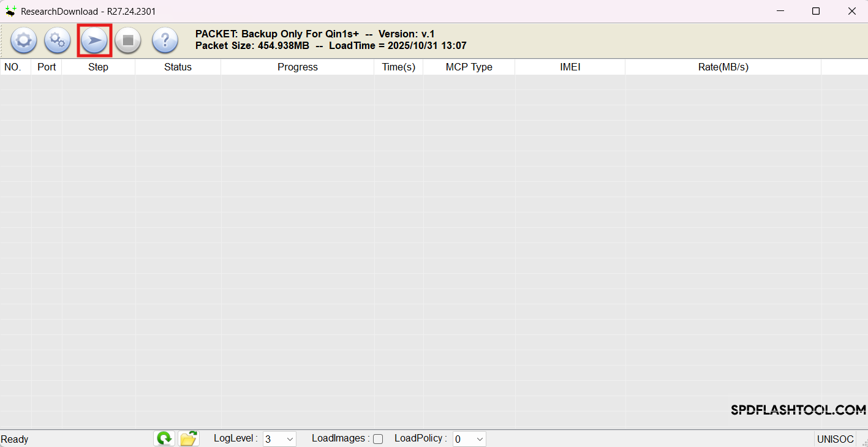Open a packet via the folder icon
Image resolution: width=868 pixels, height=447 pixels.
point(188,438)
